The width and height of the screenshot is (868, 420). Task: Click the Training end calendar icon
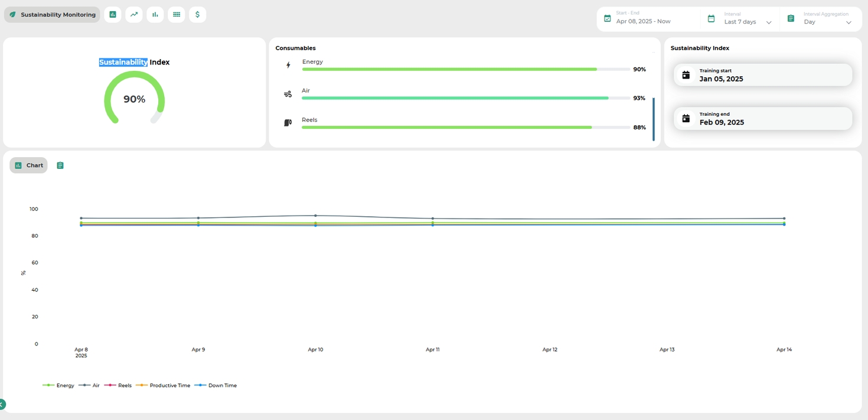click(686, 119)
